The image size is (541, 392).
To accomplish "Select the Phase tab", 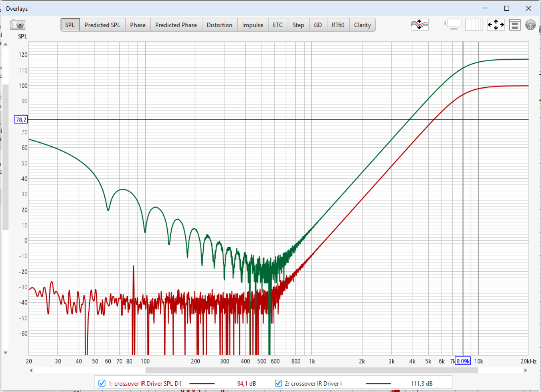I will (138, 25).
